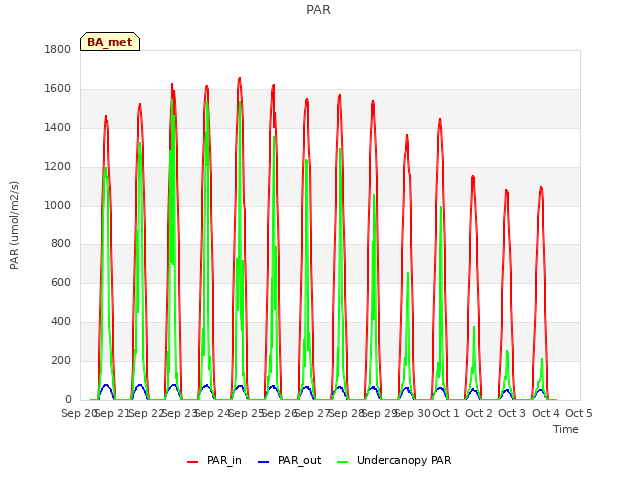Screen dimensions: 640x480
Task: Click the y-axis label PAR (umol/m2/s)
Action: (14, 225)
